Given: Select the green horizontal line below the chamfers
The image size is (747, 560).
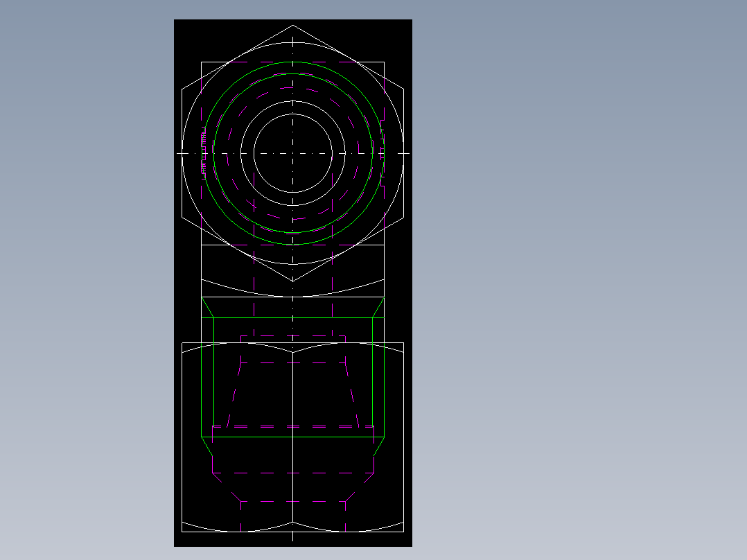Looking at the screenshot, I should point(293,318).
